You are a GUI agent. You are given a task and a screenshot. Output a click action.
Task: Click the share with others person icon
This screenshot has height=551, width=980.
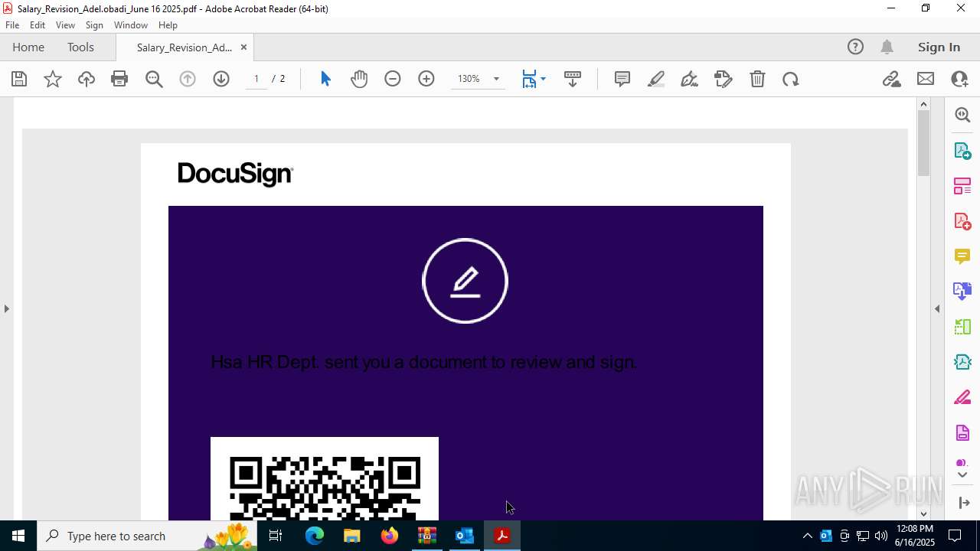point(959,79)
